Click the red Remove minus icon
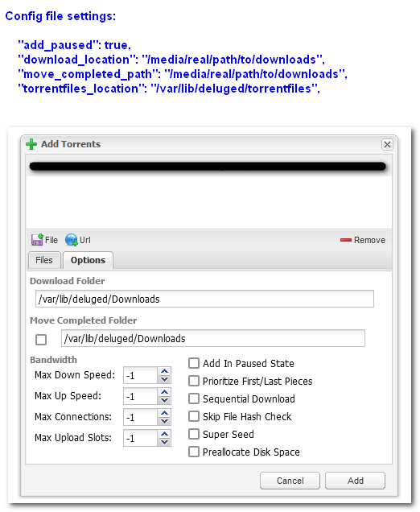The width and height of the screenshot is (420, 512). 346,240
